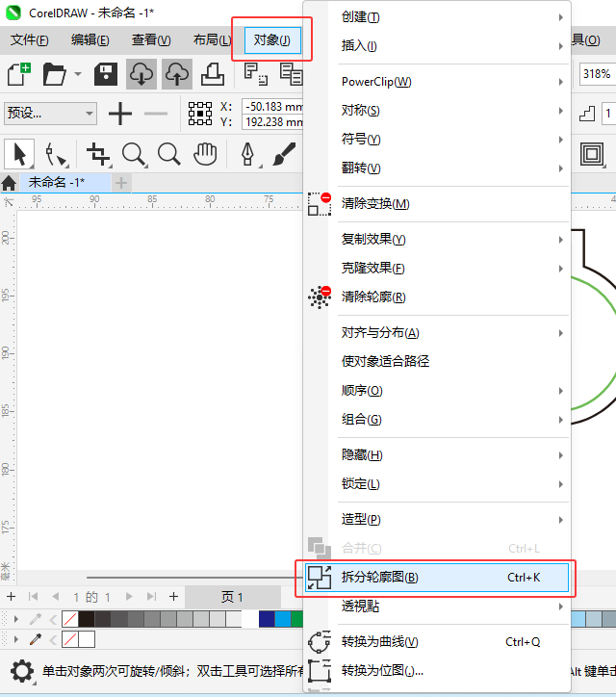This screenshot has width=616, height=697.
Task: Add page with plus before first-page button
Action: pyautogui.click(x=12, y=597)
